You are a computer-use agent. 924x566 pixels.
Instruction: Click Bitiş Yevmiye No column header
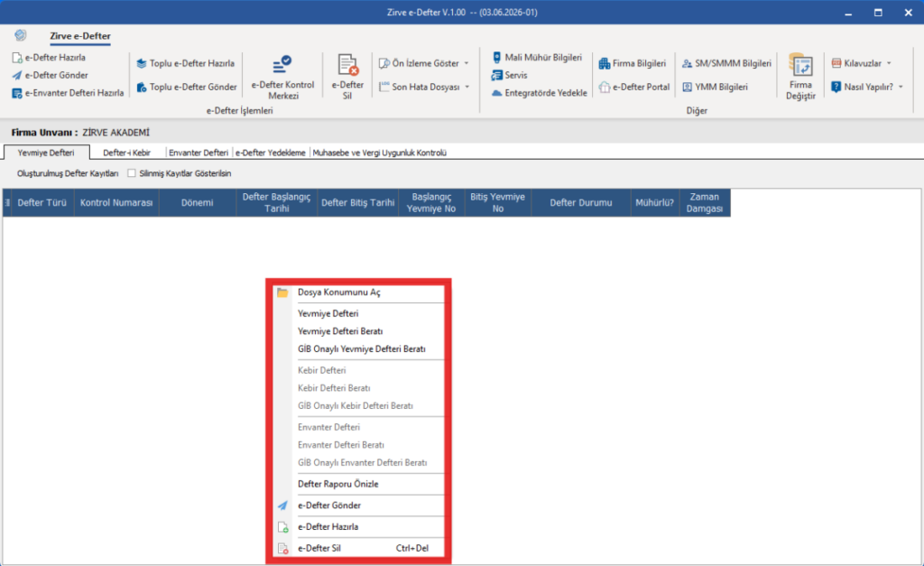498,203
